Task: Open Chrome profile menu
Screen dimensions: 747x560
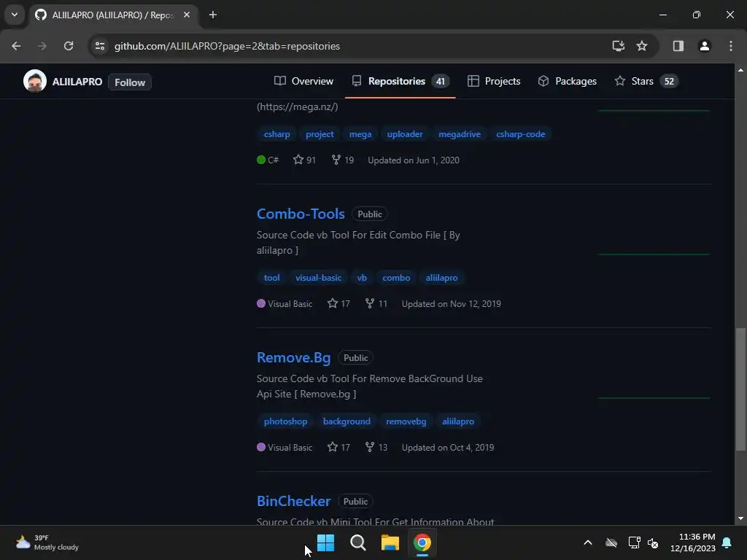Action: pos(704,46)
